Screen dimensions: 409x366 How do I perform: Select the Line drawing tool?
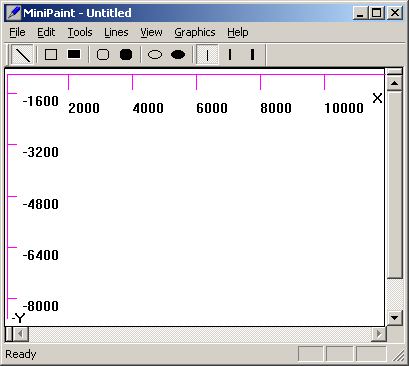(x=22, y=55)
